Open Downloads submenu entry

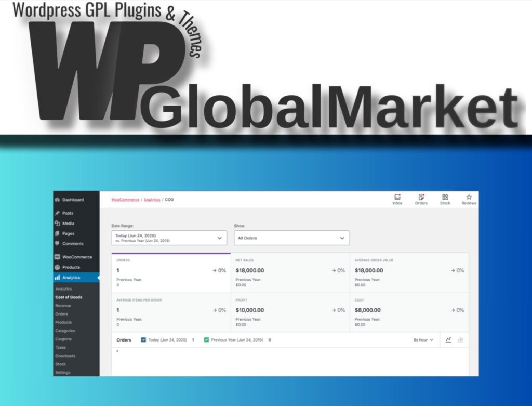tap(65, 356)
